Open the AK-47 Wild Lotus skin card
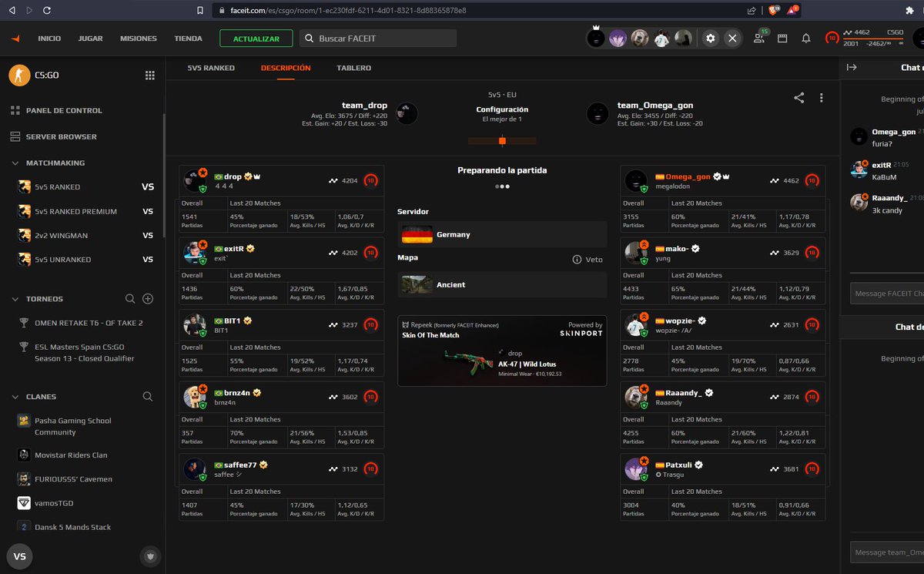The image size is (924, 574). (x=502, y=351)
